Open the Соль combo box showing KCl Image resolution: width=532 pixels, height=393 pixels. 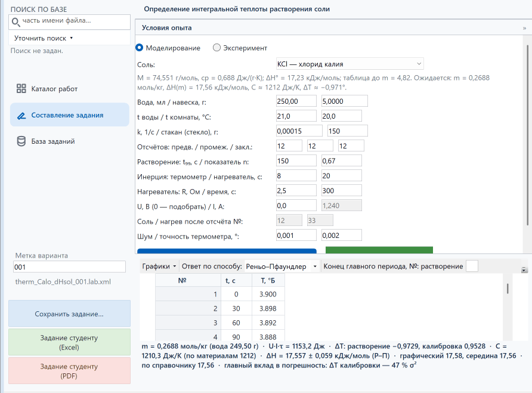350,64
